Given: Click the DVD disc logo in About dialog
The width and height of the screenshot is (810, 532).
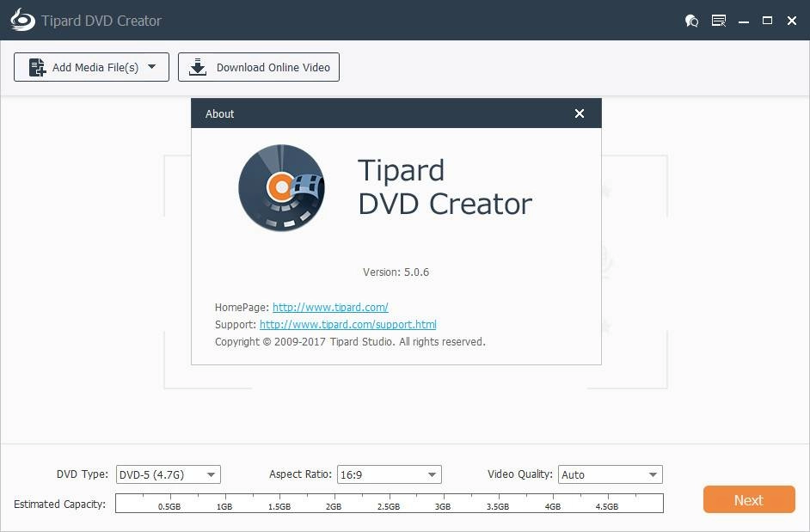Looking at the screenshot, I should 282,187.
